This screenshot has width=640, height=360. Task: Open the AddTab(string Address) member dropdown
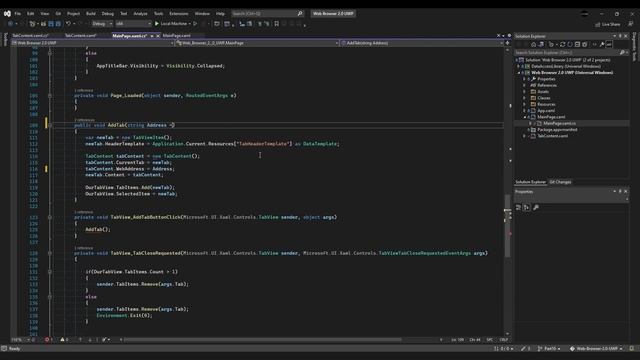tap(422, 43)
